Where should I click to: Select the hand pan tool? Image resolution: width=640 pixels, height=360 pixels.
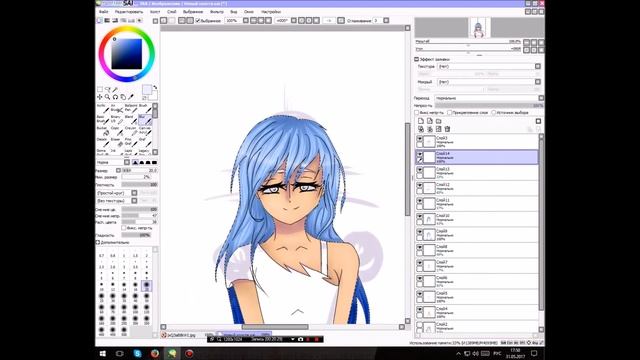point(123,97)
